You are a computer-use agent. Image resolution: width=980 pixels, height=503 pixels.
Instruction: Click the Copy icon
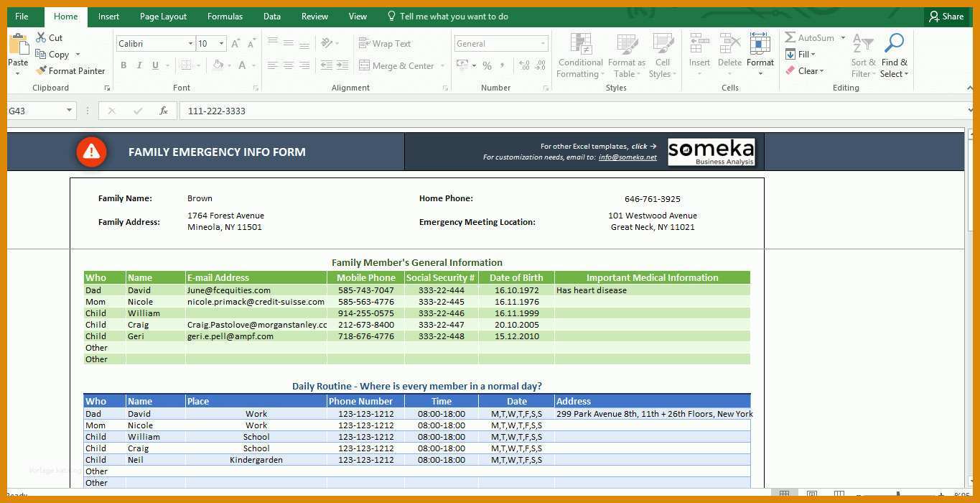click(x=41, y=55)
